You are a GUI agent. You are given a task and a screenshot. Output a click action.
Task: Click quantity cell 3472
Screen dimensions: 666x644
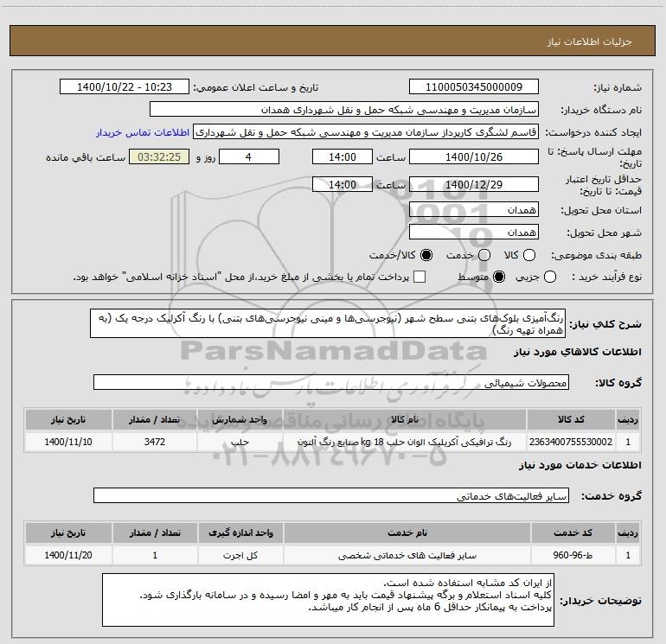[x=155, y=442]
